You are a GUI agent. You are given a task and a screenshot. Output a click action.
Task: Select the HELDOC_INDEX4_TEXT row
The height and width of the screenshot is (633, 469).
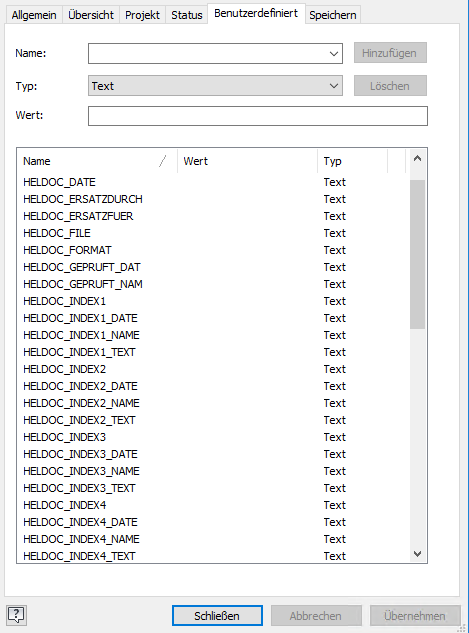click(x=213, y=556)
